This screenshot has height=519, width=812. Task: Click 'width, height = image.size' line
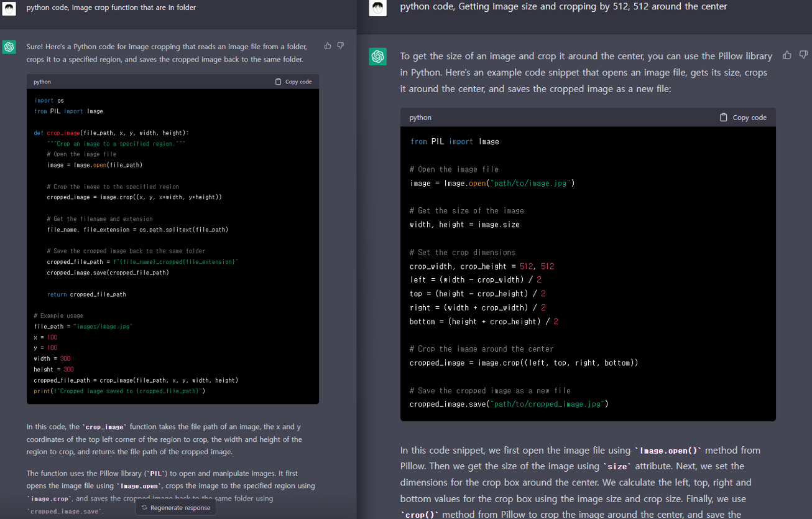pyautogui.click(x=464, y=225)
